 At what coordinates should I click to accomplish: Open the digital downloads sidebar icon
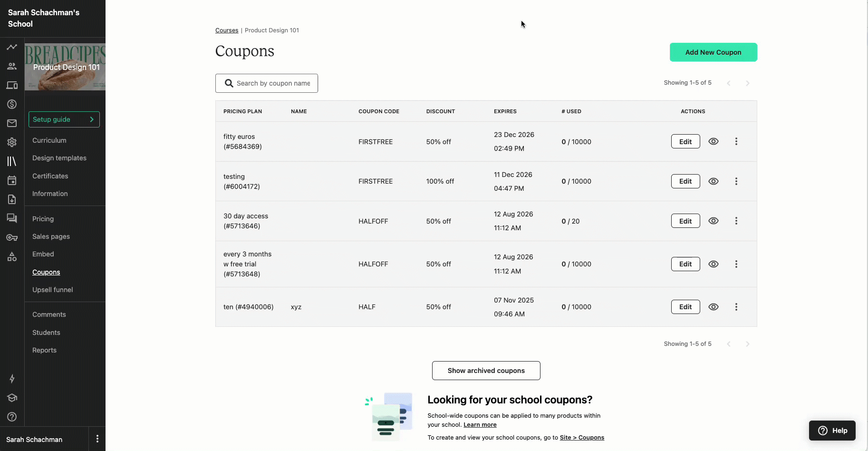click(x=12, y=199)
